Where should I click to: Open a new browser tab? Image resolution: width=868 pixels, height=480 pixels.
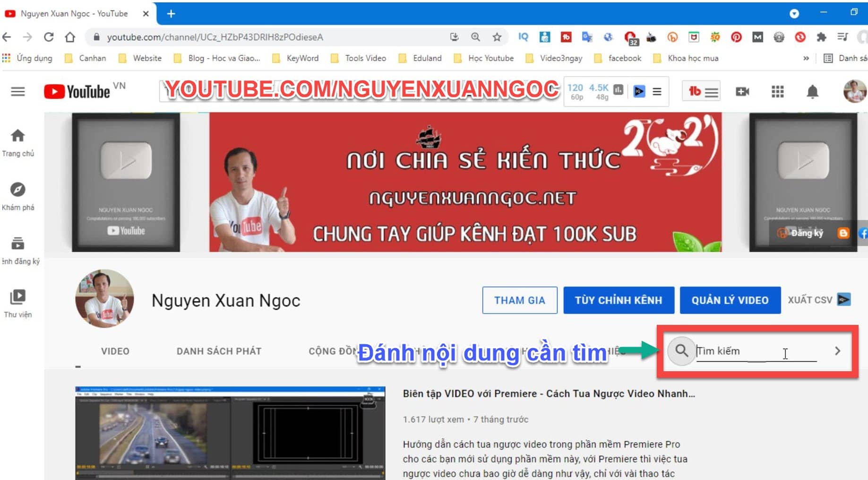pyautogui.click(x=171, y=14)
